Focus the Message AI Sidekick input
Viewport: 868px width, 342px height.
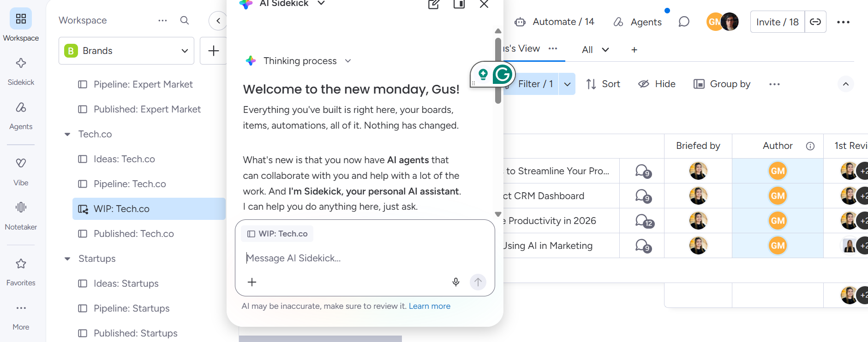365,258
